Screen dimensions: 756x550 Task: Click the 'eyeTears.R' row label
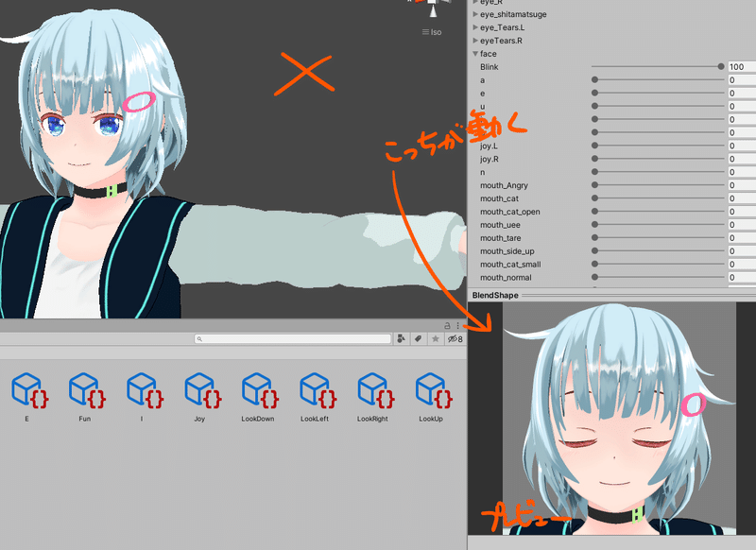point(502,41)
